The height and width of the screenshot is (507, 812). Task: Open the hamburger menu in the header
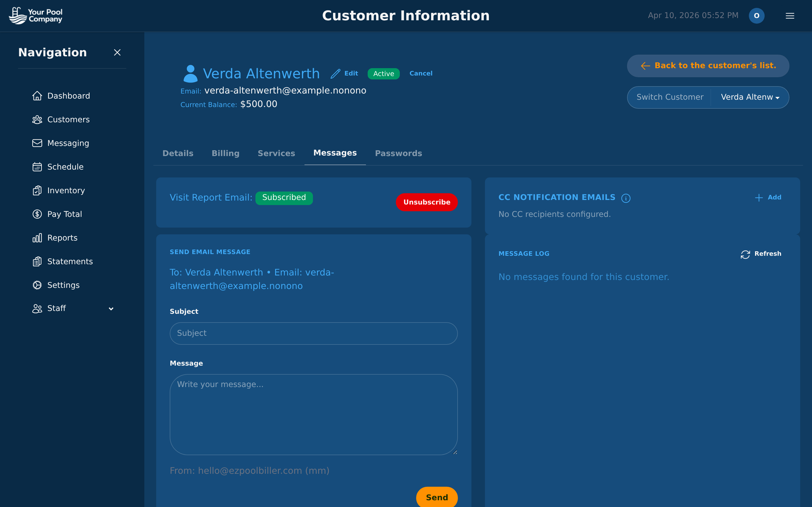(790, 15)
